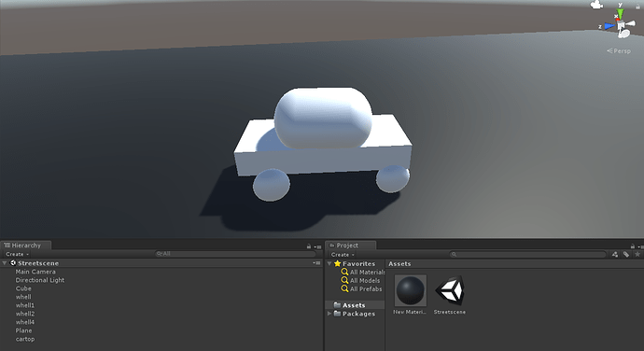
Task: Click Project tab folder icon
Action: [332, 246]
